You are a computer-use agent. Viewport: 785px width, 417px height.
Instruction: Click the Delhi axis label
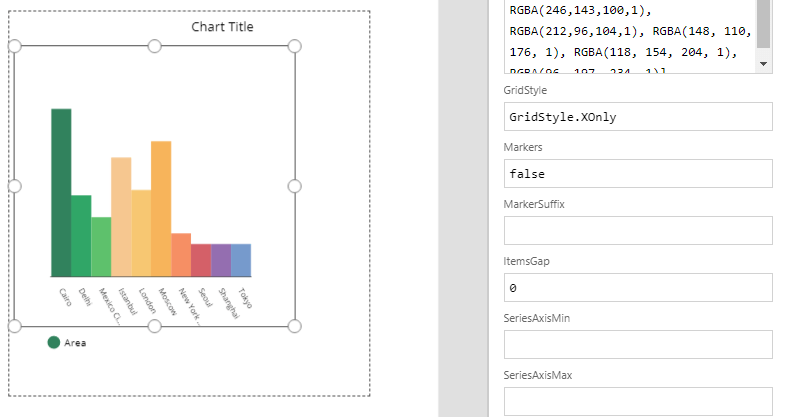coord(85,297)
